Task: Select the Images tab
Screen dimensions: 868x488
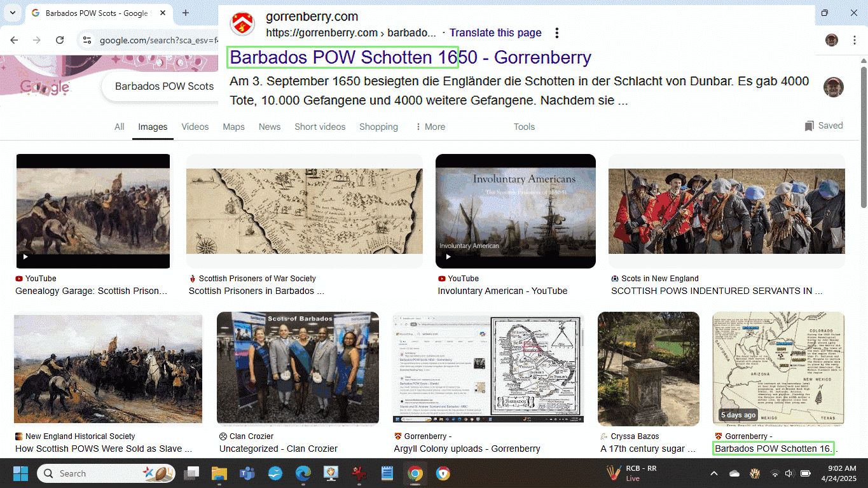Action: (153, 127)
